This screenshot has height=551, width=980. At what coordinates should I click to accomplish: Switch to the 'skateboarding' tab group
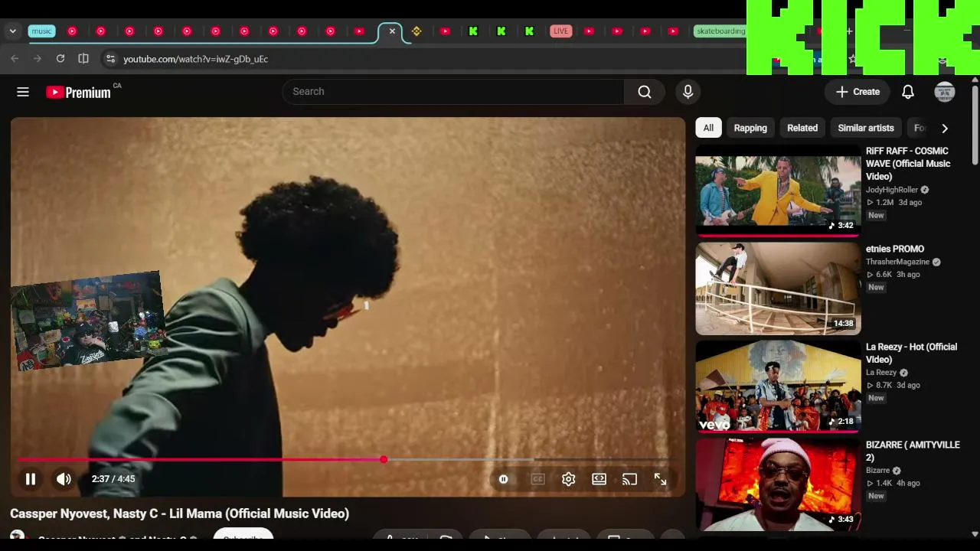(x=720, y=31)
